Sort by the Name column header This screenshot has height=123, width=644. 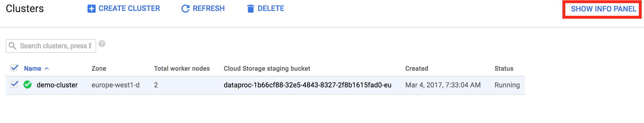(33, 69)
